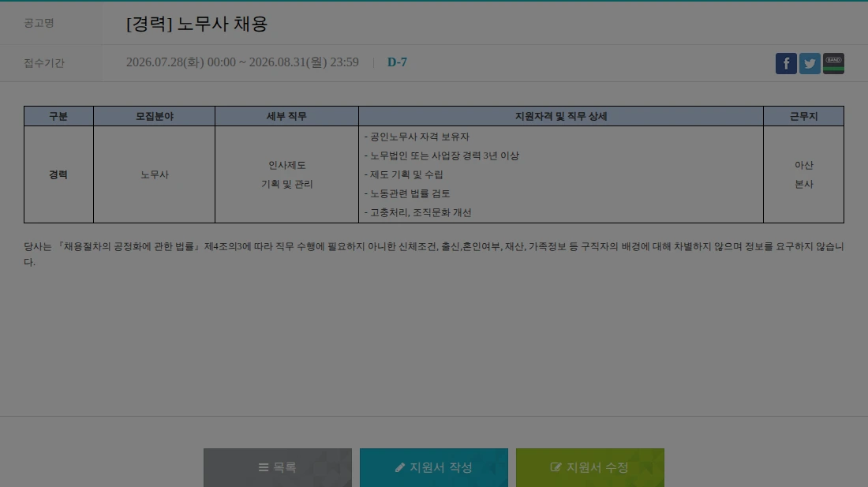Click the 노무사 table cell
Image resolution: width=868 pixels, height=487 pixels.
click(155, 174)
